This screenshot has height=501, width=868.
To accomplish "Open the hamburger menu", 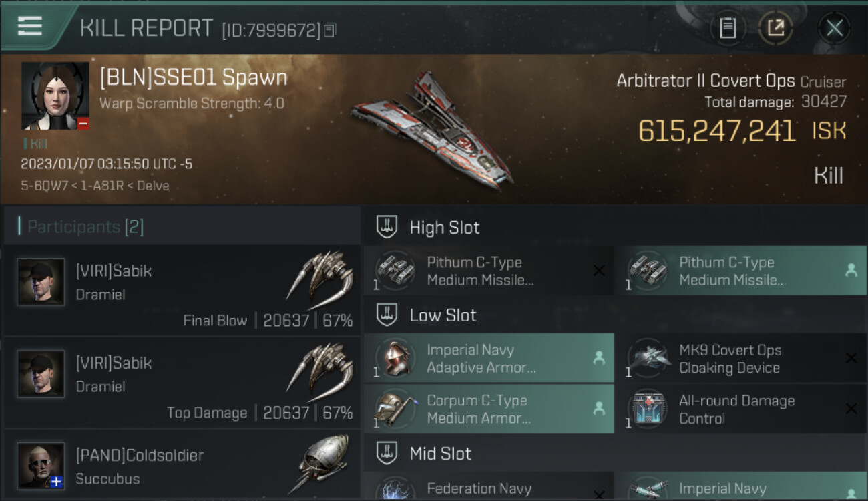I will pos(30,27).
